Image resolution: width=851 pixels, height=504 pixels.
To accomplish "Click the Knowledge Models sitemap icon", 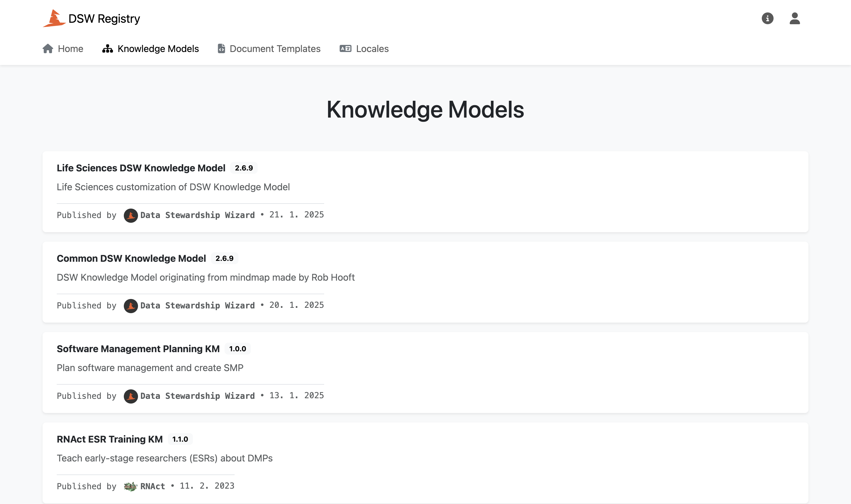I will click(108, 48).
